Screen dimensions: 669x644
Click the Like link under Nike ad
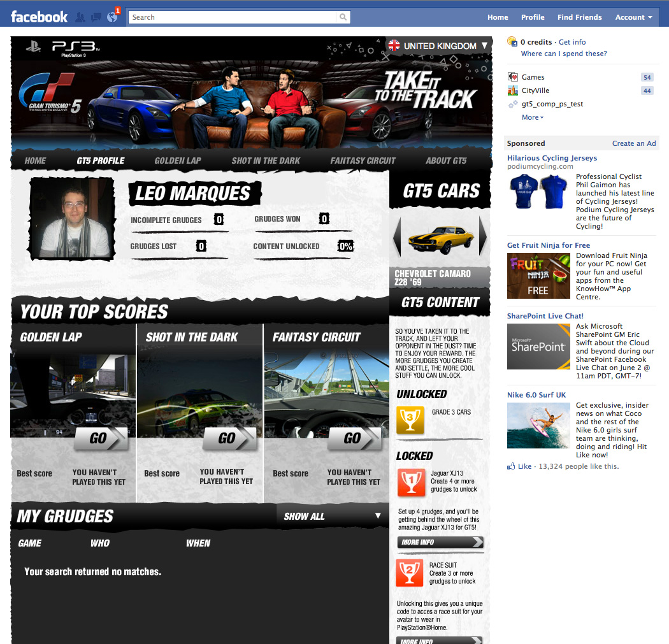(x=525, y=466)
